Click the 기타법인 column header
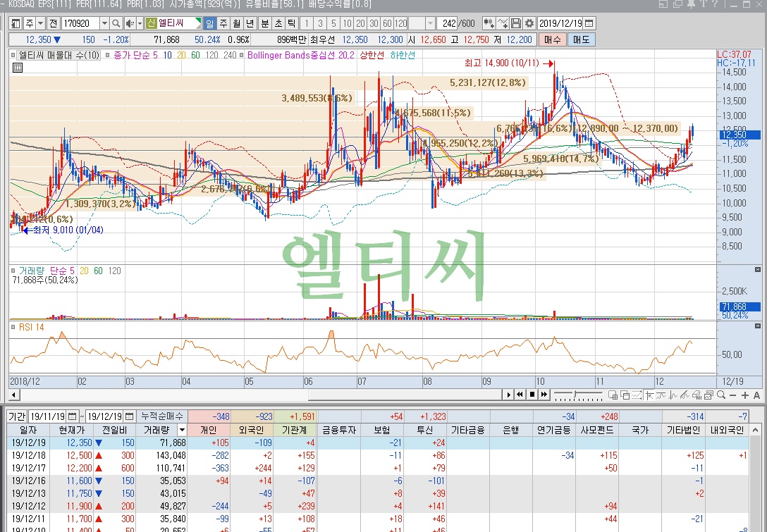The height and width of the screenshot is (532, 767). (x=683, y=430)
